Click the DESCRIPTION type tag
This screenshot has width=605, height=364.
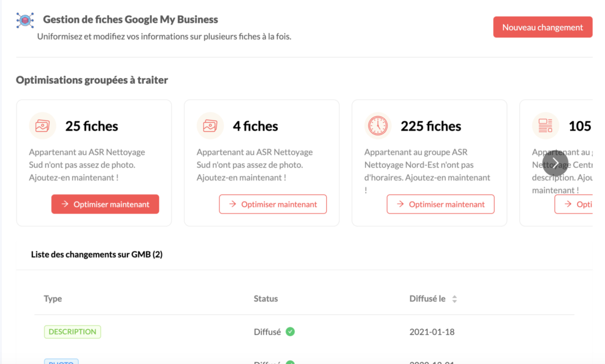73,331
